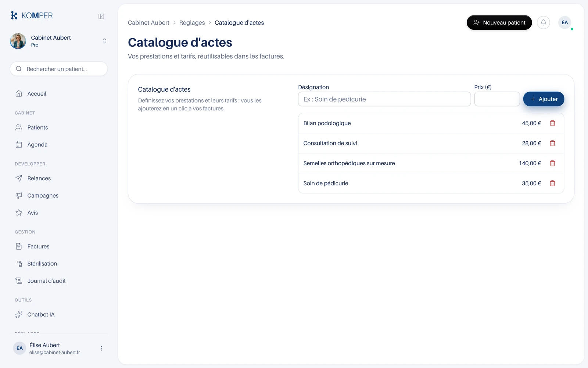Go to Accueil home icon

(x=19, y=93)
